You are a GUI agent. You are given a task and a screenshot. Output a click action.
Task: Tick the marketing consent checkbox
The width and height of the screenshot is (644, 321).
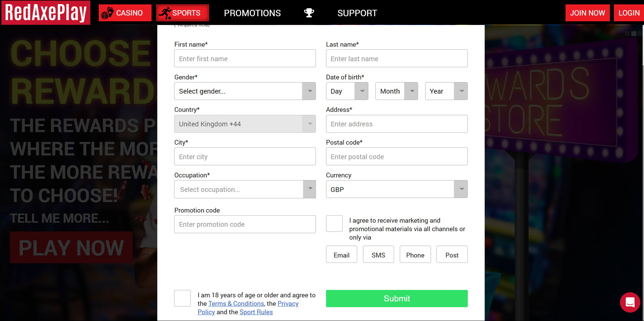coord(334,223)
